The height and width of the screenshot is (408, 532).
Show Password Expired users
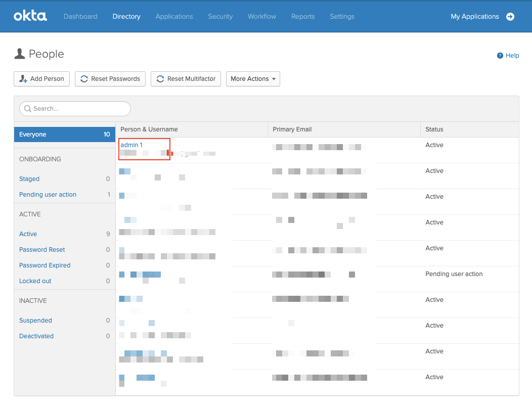[x=45, y=265]
